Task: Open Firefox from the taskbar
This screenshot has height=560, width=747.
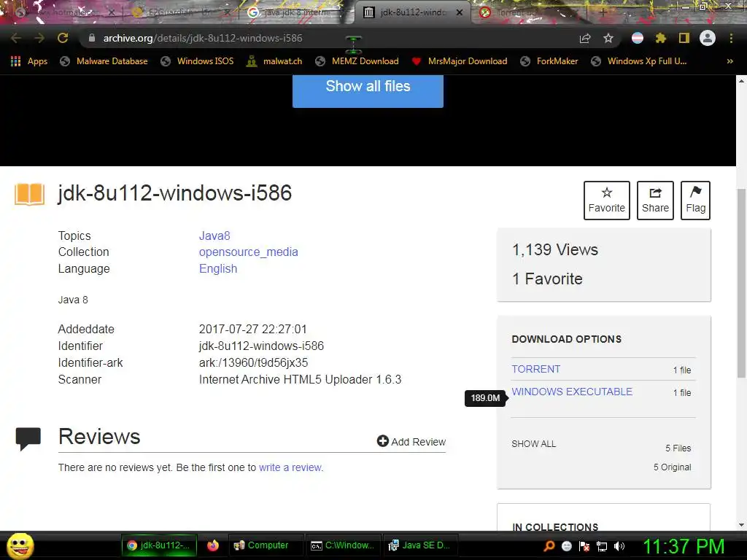Action: pos(212,545)
